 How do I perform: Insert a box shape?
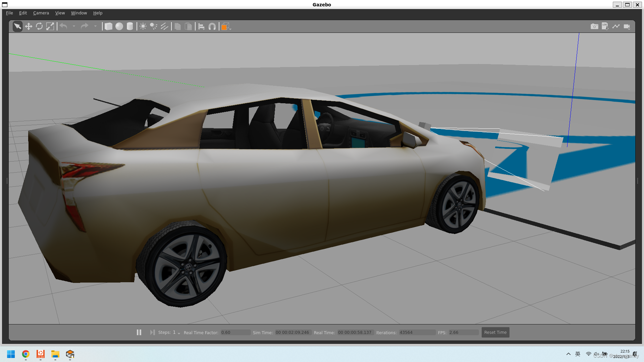pyautogui.click(x=108, y=26)
